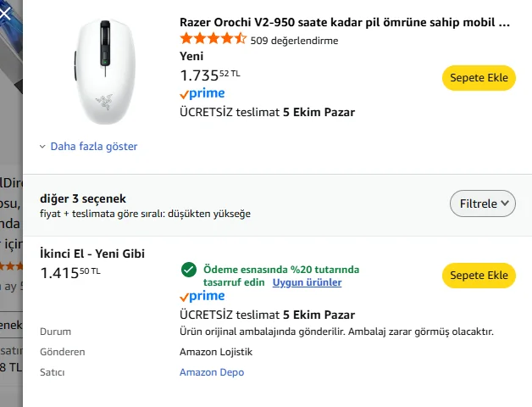Click the 1.415,50 TL used price

[x=70, y=272]
